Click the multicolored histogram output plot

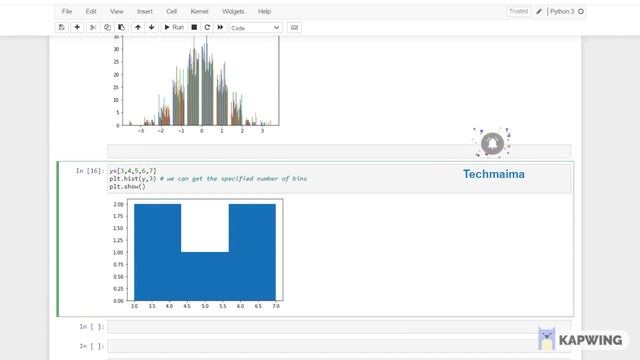click(196, 84)
